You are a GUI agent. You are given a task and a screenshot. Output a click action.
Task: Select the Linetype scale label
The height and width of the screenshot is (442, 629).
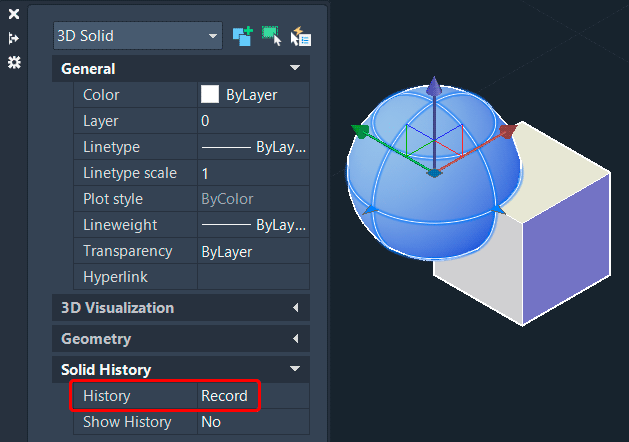pos(130,173)
